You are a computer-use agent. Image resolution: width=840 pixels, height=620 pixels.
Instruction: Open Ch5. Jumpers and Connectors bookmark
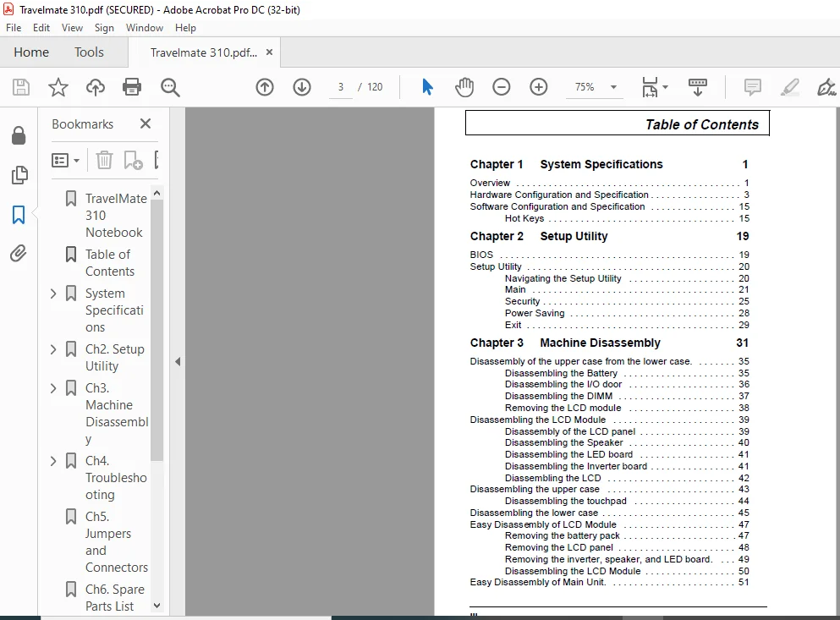click(116, 542)
